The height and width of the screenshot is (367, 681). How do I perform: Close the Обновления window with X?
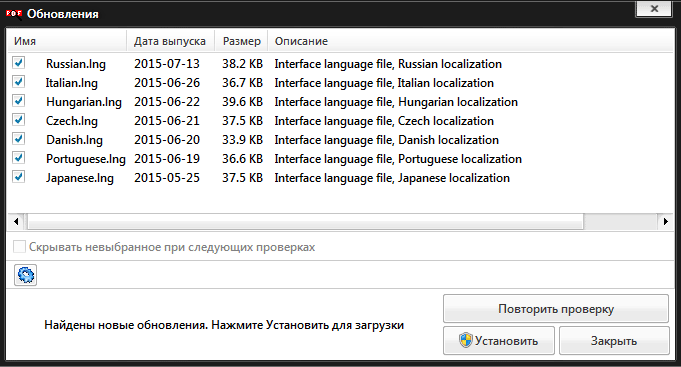655,8
